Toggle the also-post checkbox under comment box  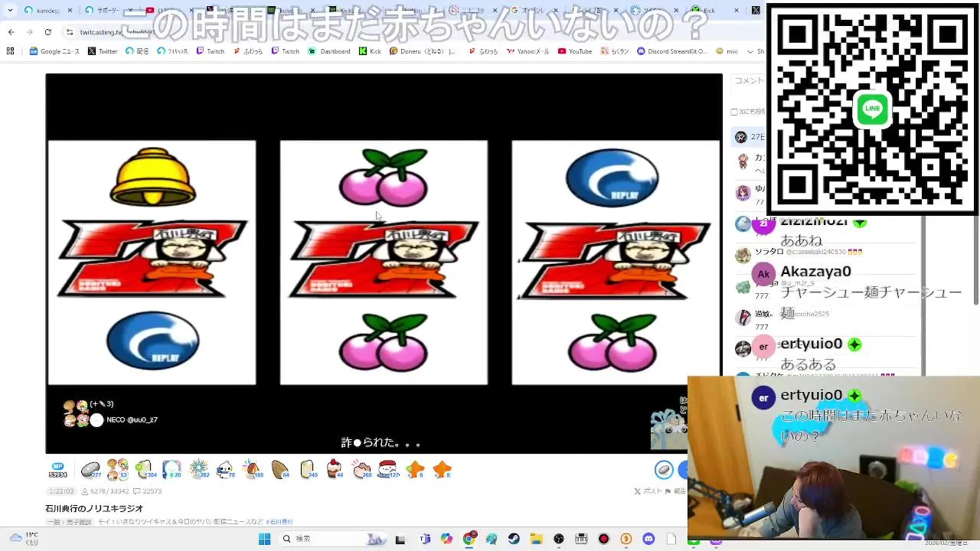click(x=734, y=112)
